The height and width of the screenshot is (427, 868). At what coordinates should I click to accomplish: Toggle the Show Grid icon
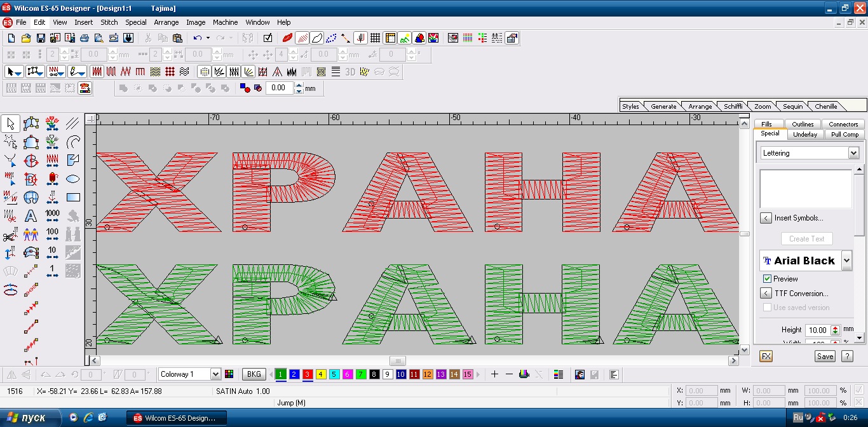pos(376,38)
